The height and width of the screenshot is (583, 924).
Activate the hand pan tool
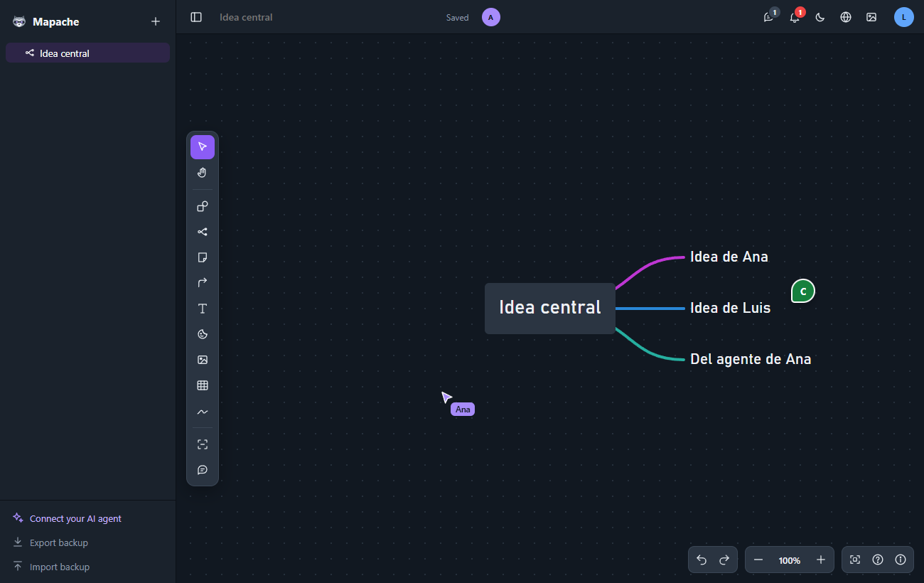click(x=203, y=173)
